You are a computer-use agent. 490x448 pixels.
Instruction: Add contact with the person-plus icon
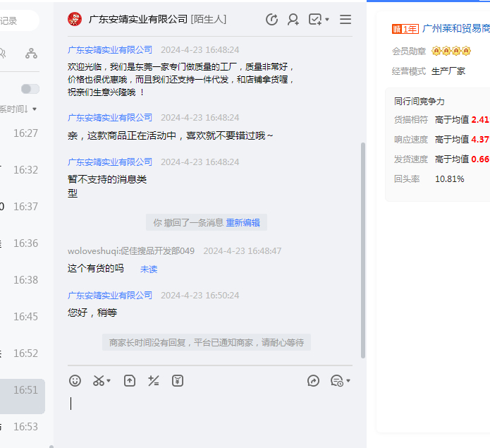pyautogui.click(x=293, y=19)
